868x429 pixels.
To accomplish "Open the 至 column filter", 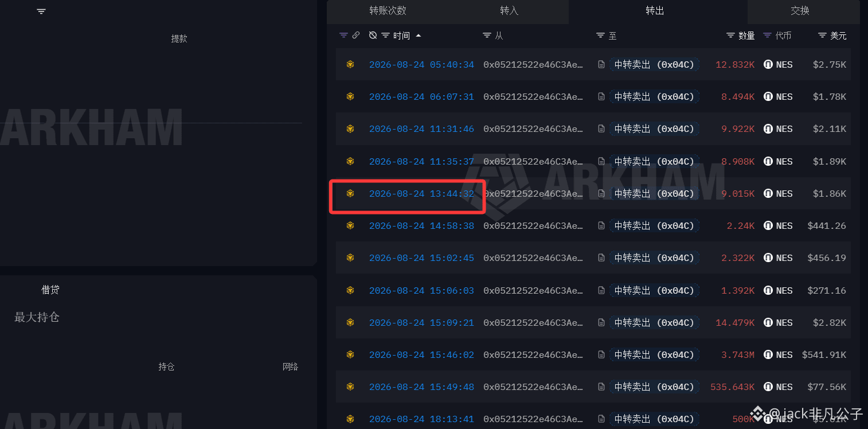I will (600, 36).
